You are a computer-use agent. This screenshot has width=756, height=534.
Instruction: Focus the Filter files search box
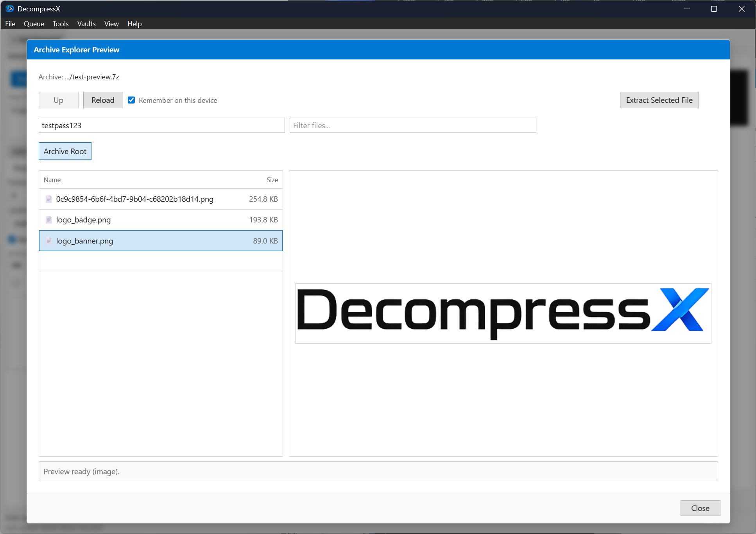(x=413, y=125)
